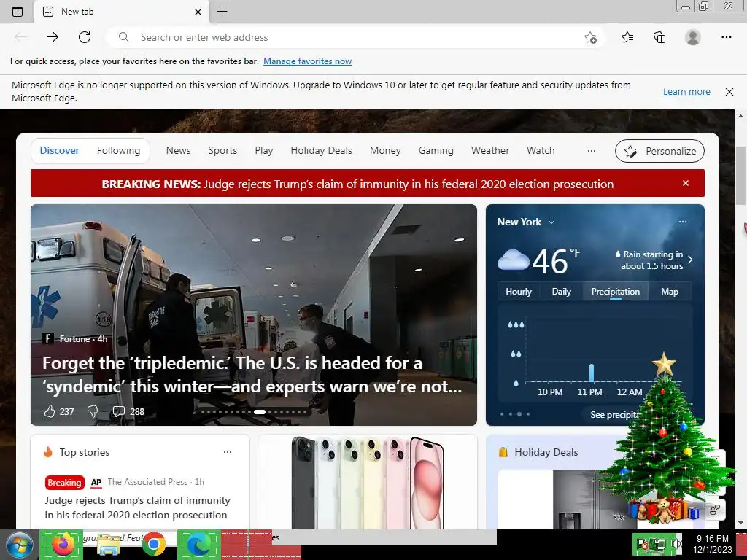Open Manage favorites now link
Image resolution: width=747 pixels, height=560 pixels.
307,61
